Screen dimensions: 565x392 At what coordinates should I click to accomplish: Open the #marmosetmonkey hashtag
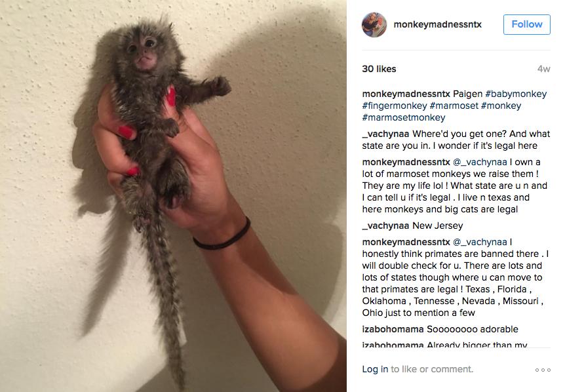click(x=404, y=118)
